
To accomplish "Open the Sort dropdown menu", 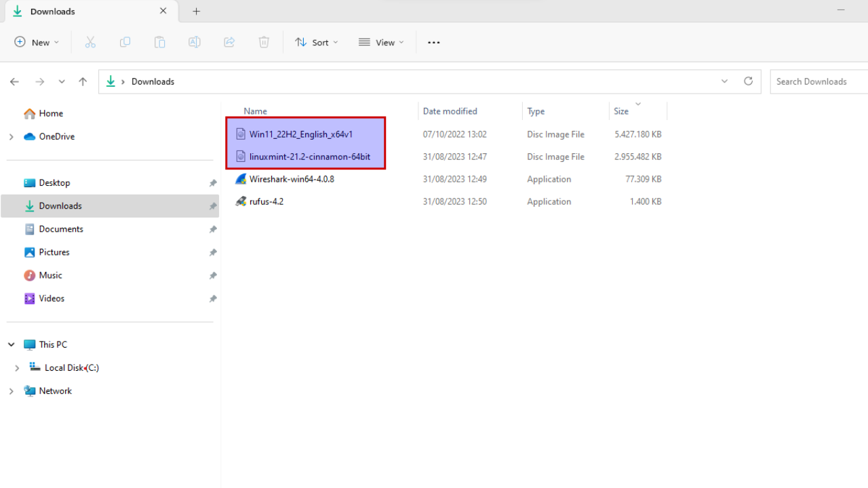I will 317,42.
